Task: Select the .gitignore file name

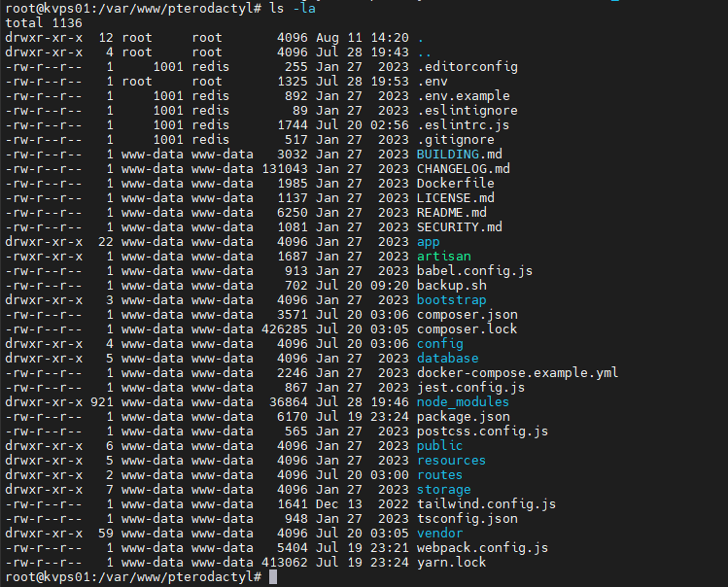Action: 456,140
